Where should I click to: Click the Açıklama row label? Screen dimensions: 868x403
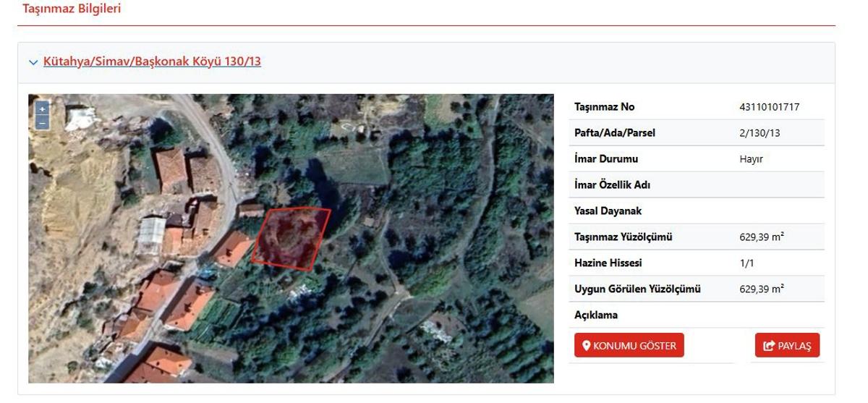tap(596, 315)
